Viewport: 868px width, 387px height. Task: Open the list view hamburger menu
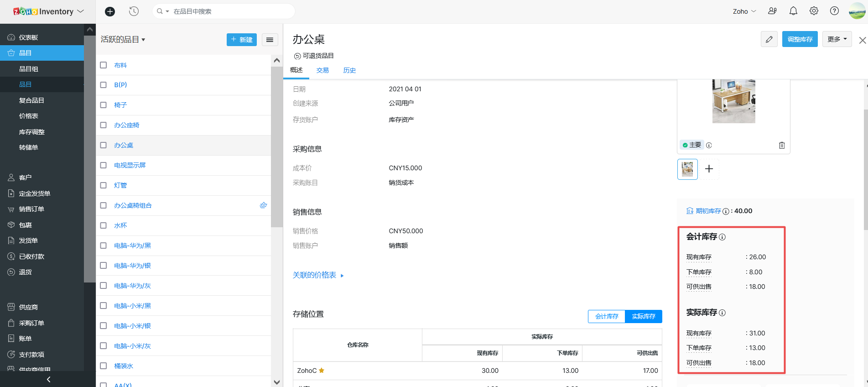(x=270, y=40)
